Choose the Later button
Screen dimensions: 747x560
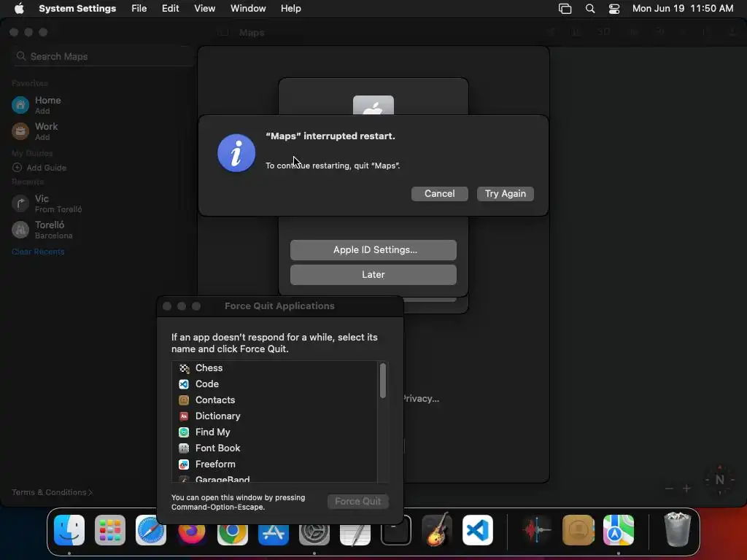(x=373, y=275)
